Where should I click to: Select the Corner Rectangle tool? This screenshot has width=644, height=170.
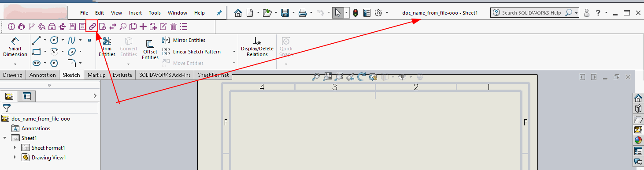[x=37, y=51]
